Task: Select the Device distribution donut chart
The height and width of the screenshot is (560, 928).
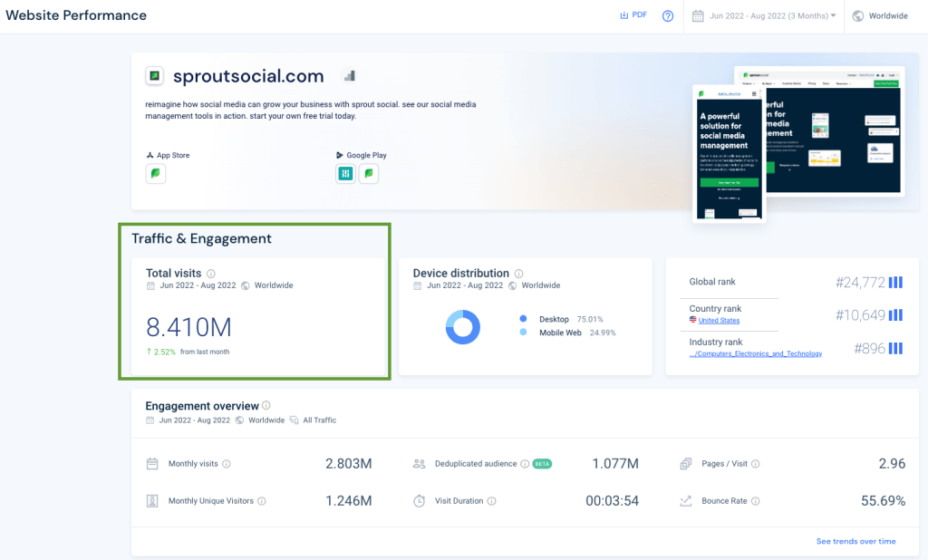Action: pyautogui.click(x=463, y=327)
